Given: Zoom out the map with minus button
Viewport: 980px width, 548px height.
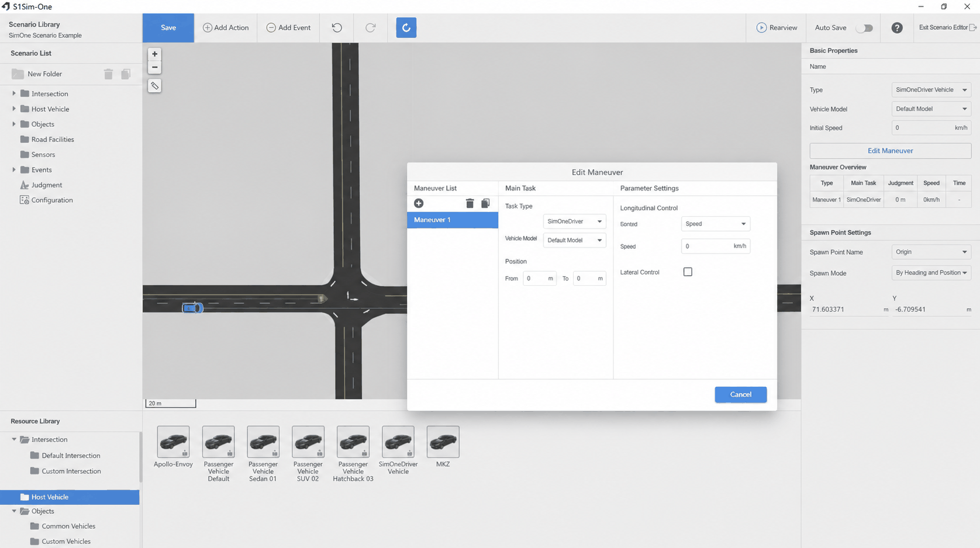Looking at the screenshot, I should coord(154,67).
